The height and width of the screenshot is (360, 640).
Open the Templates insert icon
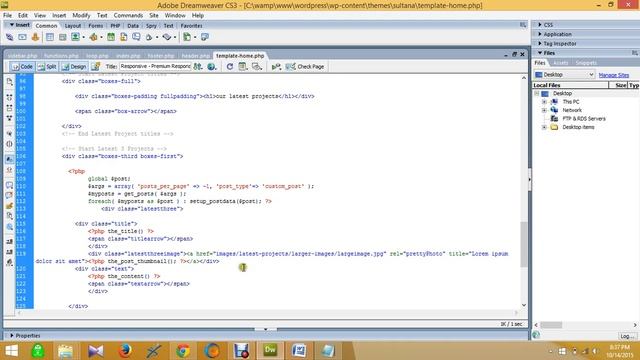click(x=187, y=37)
